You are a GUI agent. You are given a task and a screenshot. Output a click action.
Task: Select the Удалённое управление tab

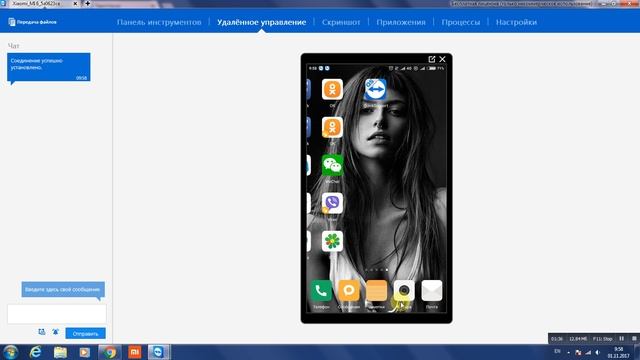(262, 22)
